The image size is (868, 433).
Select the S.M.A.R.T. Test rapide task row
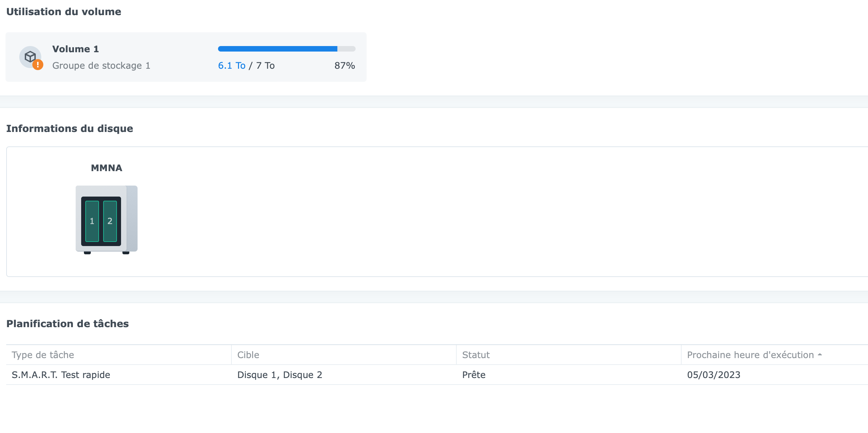61,375
